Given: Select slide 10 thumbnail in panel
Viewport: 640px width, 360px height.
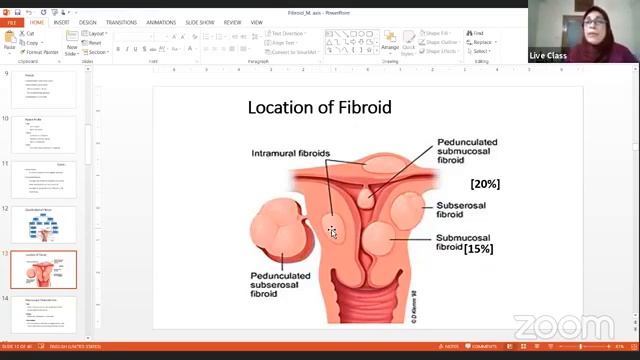Looking at the screenshot, I should [x=44, y=135].
